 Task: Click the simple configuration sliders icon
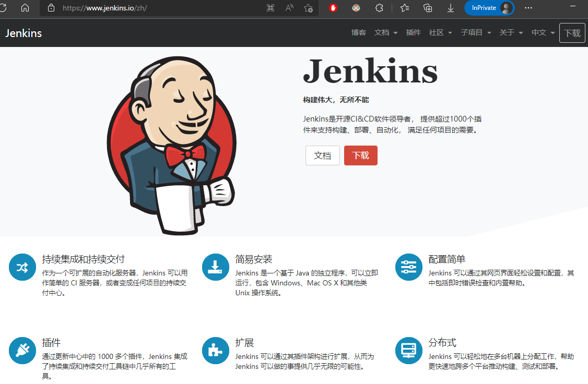pos(409,267)
